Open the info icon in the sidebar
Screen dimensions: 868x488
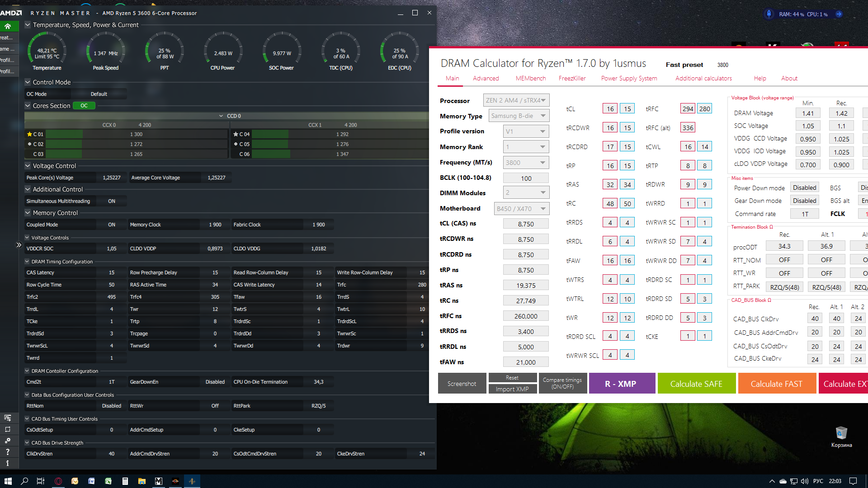[8, 463]
